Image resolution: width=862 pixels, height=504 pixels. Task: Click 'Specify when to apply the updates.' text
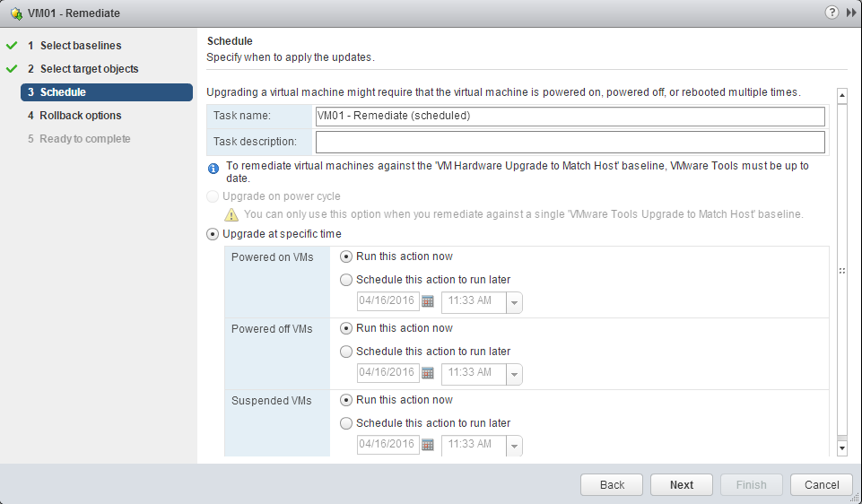(291, 57)
